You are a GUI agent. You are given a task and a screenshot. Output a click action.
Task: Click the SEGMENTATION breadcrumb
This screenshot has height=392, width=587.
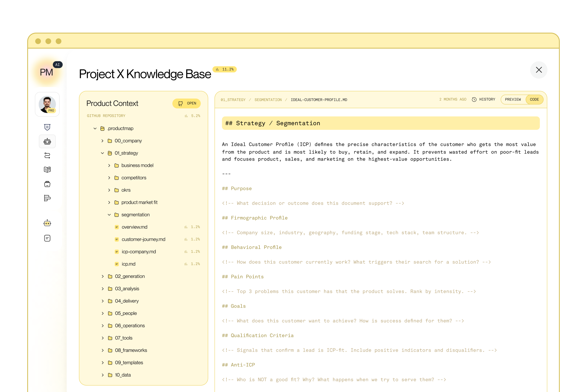point(268,100)
